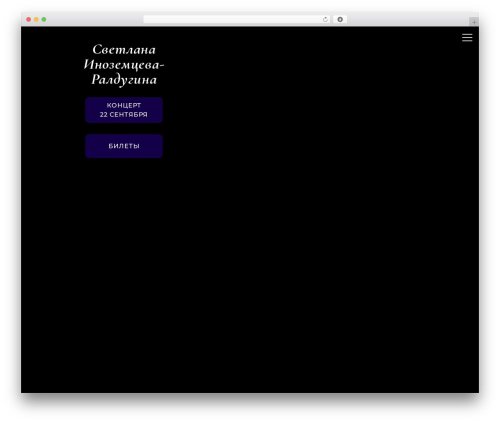
Task: Click the Светлана Иноземцева-Ралдугина title
Action: point(124,65)
